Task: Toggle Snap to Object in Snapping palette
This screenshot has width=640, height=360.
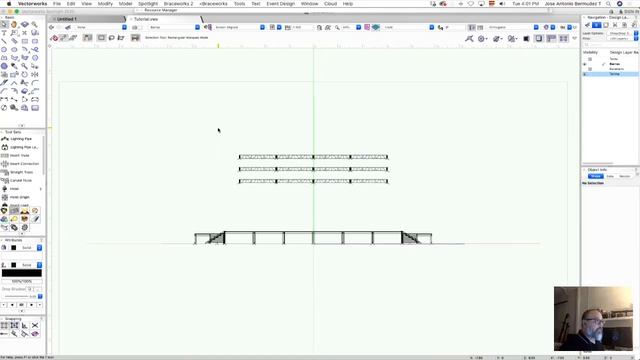Action: pos(14,325)
